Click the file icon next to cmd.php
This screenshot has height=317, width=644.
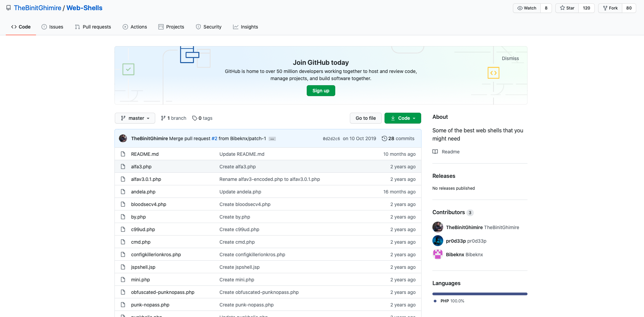point(123,242)
